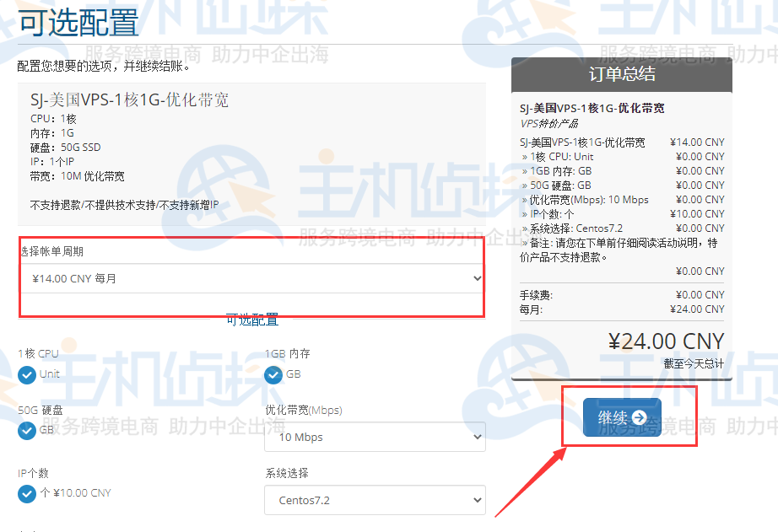Viewport: 778px width, 532px height.
Task: Click the chevron arrow of the 10 Mbps selector
Action: 478,437
